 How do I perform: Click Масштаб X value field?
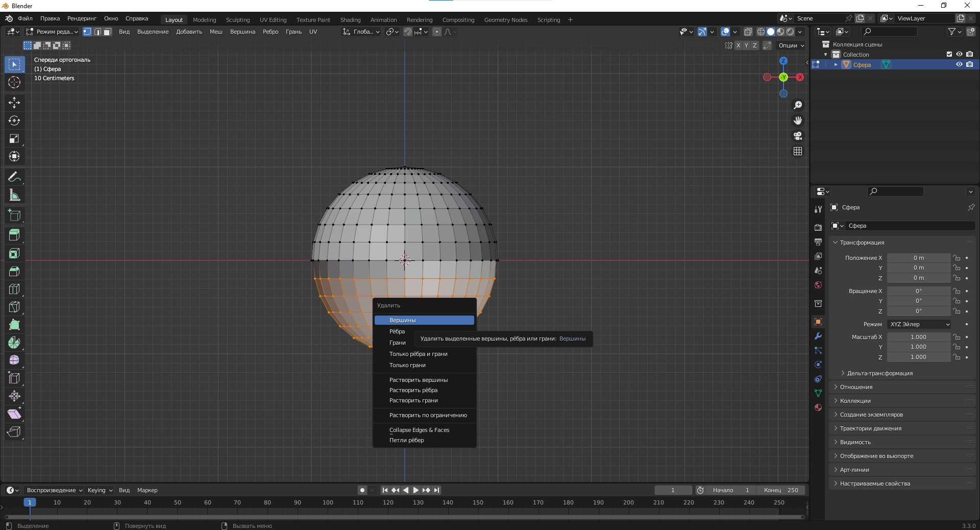tap(918, 337)
